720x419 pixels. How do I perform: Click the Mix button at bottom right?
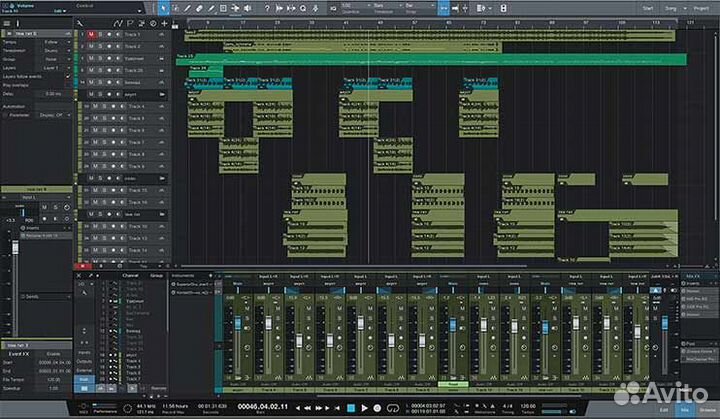[684, 410]
